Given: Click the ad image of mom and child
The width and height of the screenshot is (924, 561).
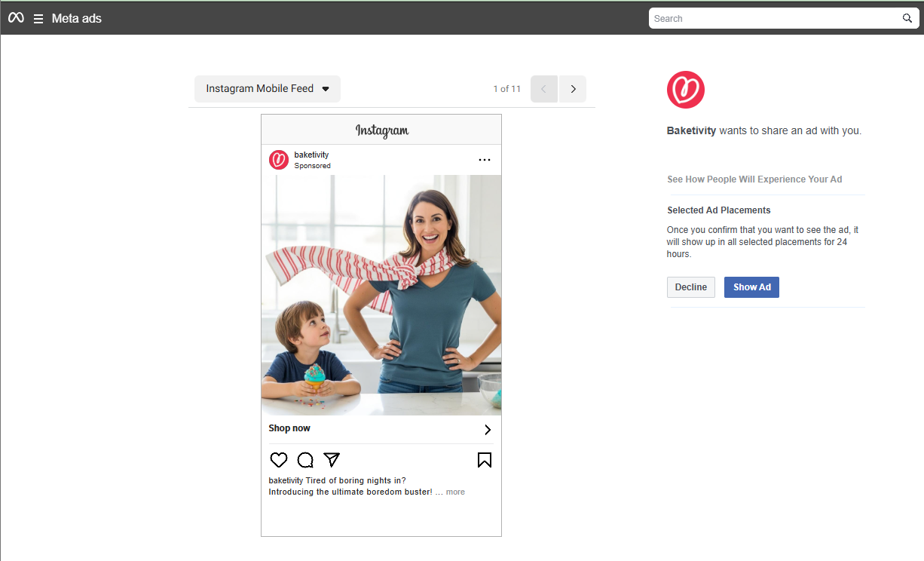Looking at the screenshot, I should click(381, 295).
